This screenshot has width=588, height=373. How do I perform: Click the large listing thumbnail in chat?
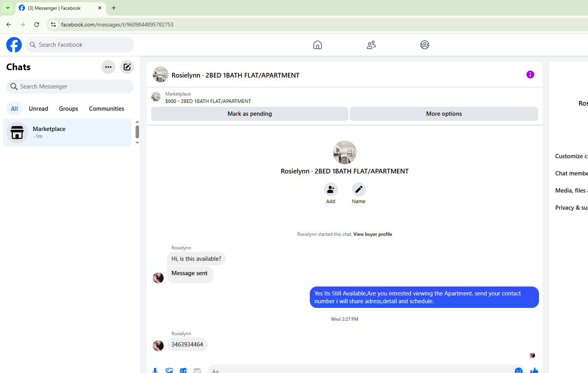[x=345, y=152]
